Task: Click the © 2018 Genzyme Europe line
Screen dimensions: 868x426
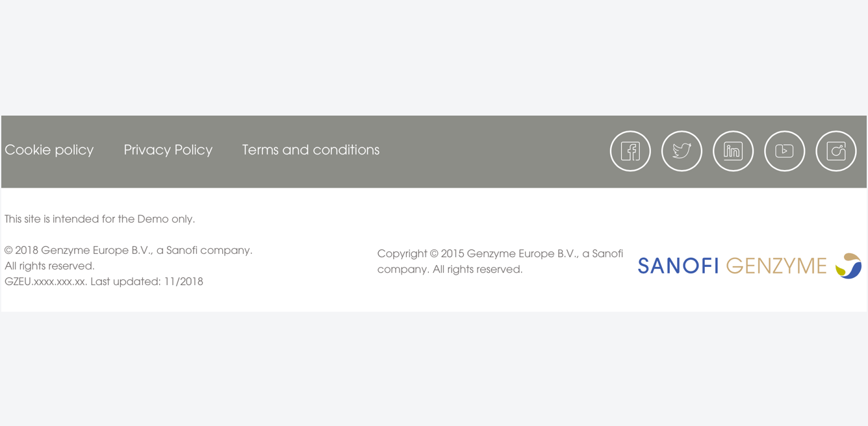Action: (x=129, y=250)
